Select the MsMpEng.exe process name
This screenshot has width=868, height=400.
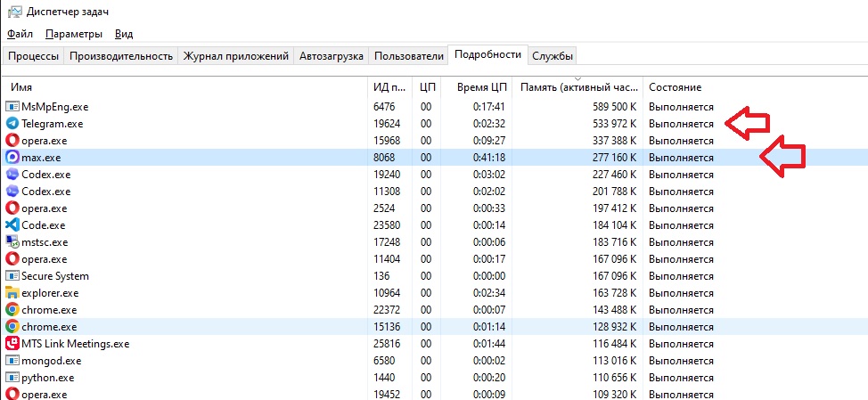pos(54,107)
